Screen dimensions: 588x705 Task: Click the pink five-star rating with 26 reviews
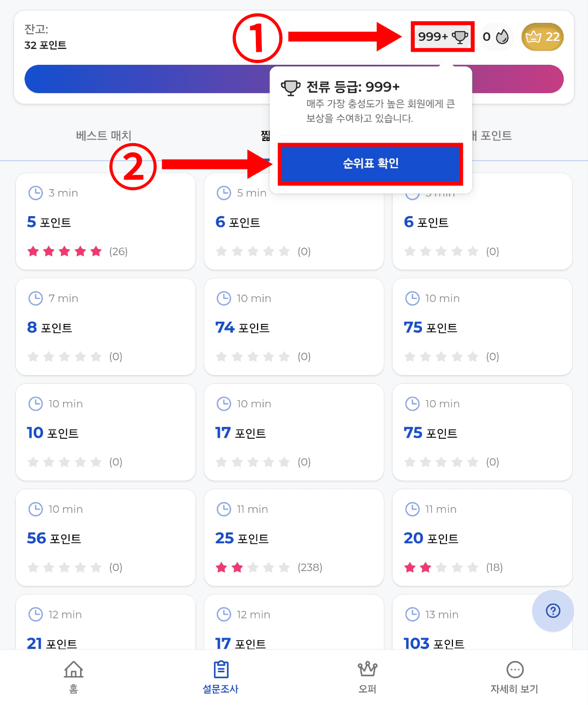pyautogui.click(x=65, y=251)
